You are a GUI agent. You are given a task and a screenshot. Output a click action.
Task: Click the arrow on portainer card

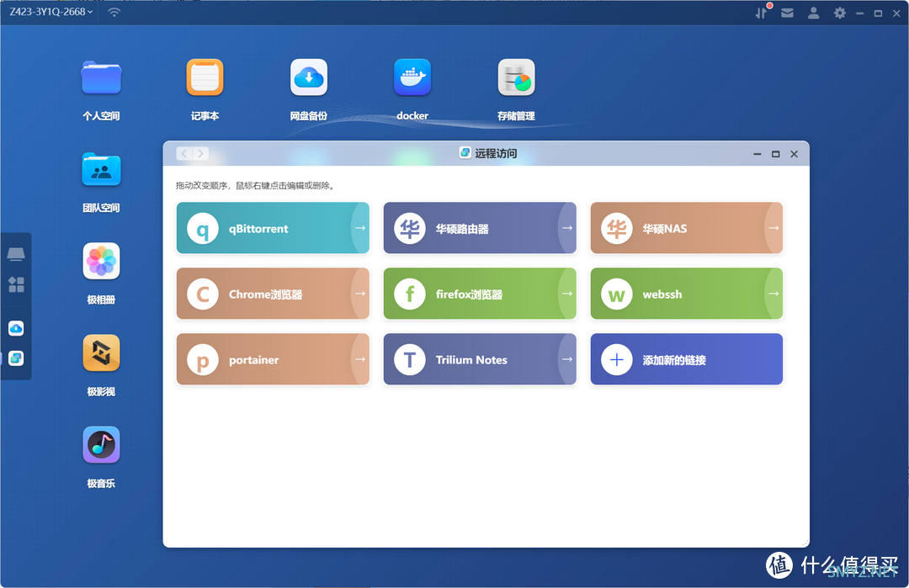360,359
